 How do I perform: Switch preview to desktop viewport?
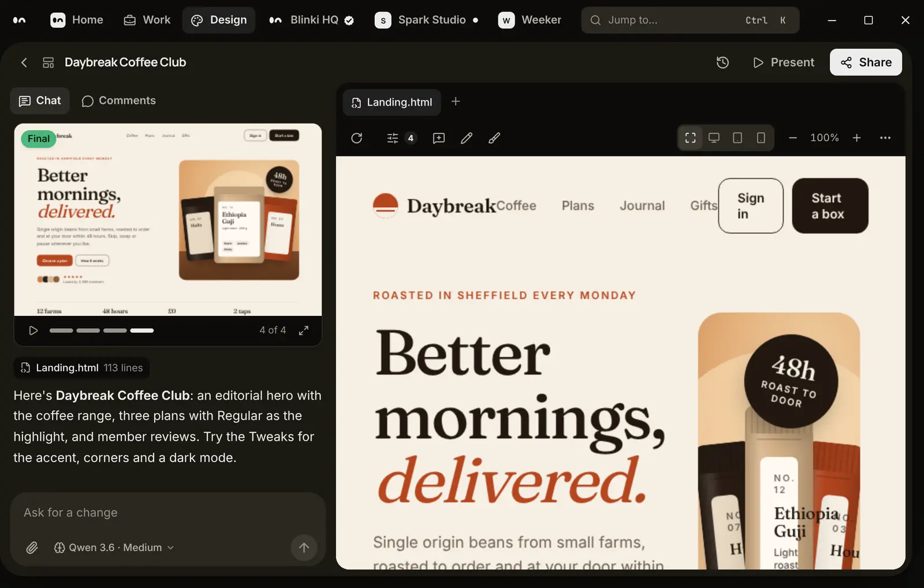pos(714,138)
